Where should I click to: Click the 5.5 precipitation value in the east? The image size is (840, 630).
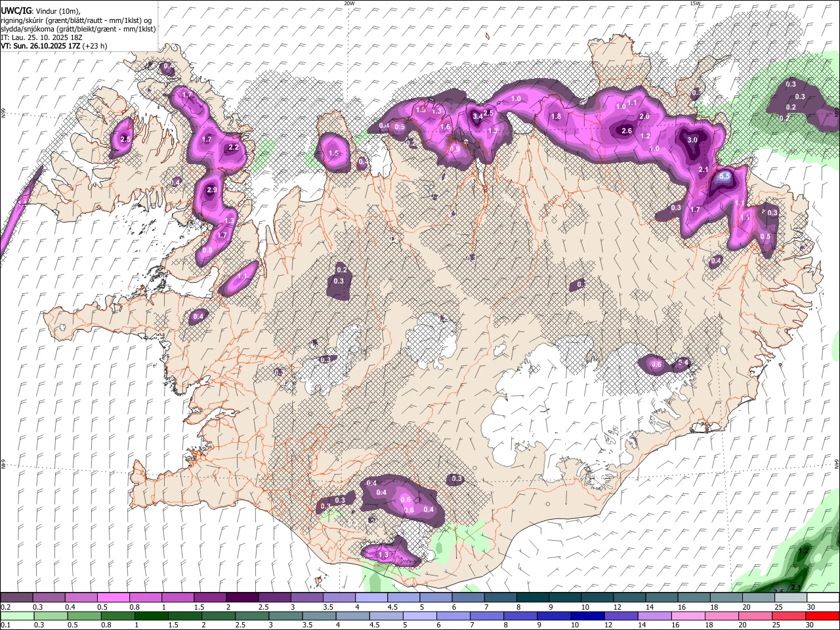point(724,177)
